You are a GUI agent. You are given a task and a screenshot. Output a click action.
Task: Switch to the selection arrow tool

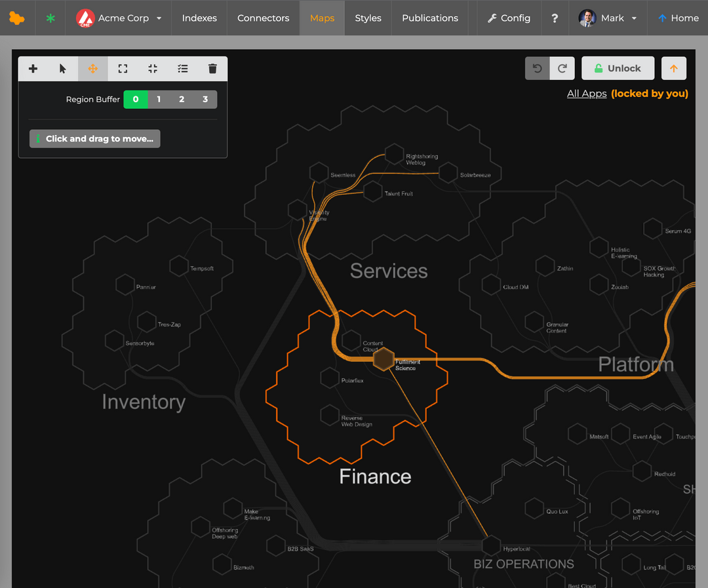point(62,68)
